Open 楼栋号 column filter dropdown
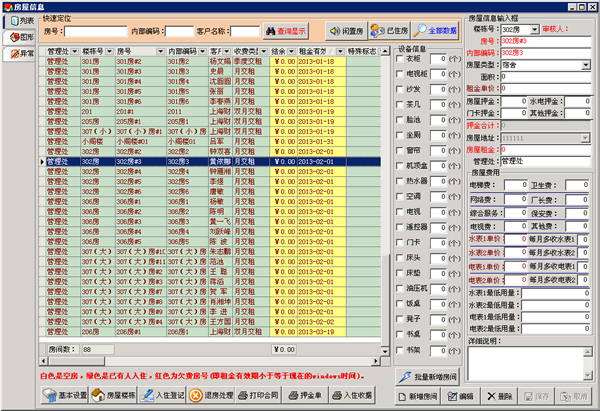The image size is (600, 411). 109,51
